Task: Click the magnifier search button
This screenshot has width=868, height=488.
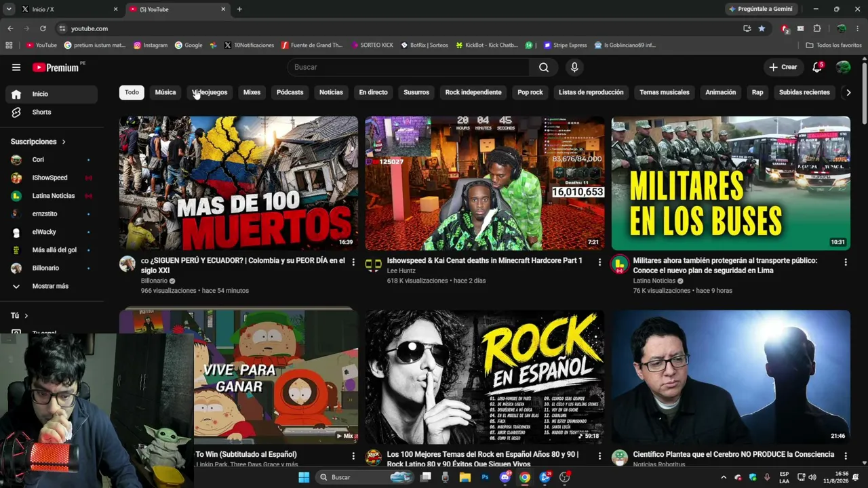Action: point(544,67)
